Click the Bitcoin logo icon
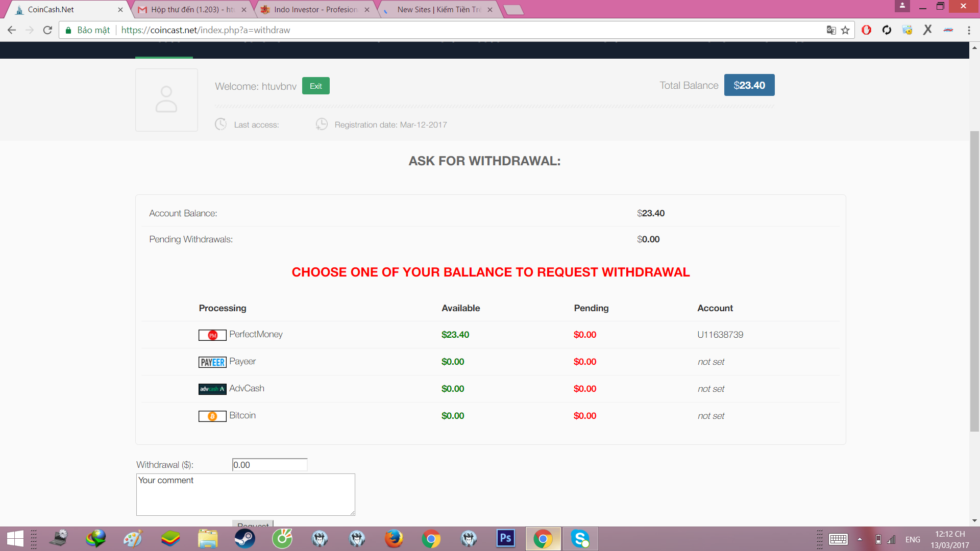980x551 pixels. click(212, 416)
